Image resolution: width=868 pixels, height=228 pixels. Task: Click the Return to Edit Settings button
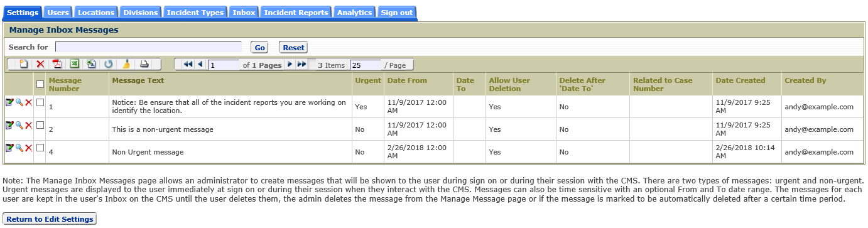point(50,219)
